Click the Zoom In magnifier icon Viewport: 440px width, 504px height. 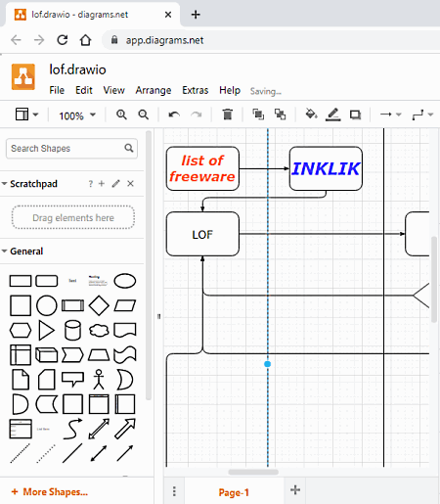click(121, 115)
